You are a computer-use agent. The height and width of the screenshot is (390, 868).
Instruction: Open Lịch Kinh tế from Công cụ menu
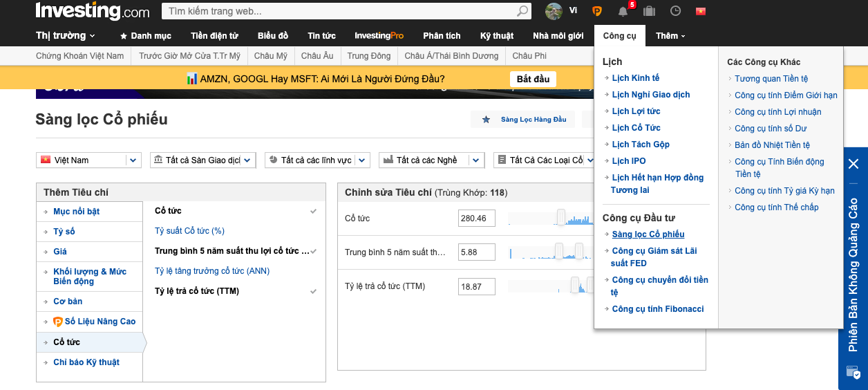coord(635,78)
